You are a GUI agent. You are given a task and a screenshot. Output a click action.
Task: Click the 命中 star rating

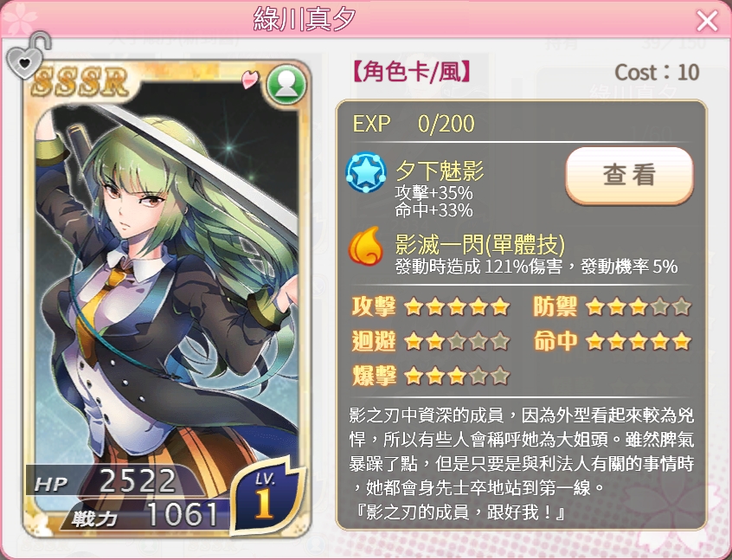click(639, 341)
